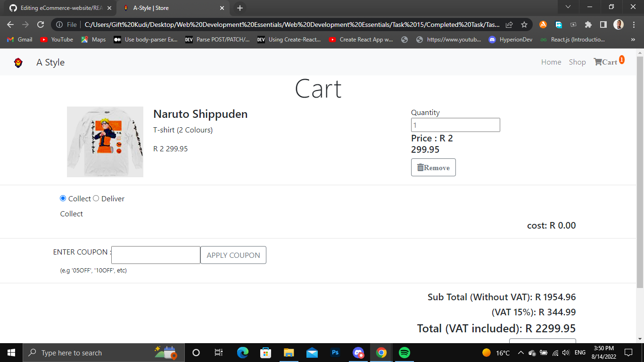Open the HyperionDev bookmark
The width and height of the screenshot is (644, 362).
[511, 40]
